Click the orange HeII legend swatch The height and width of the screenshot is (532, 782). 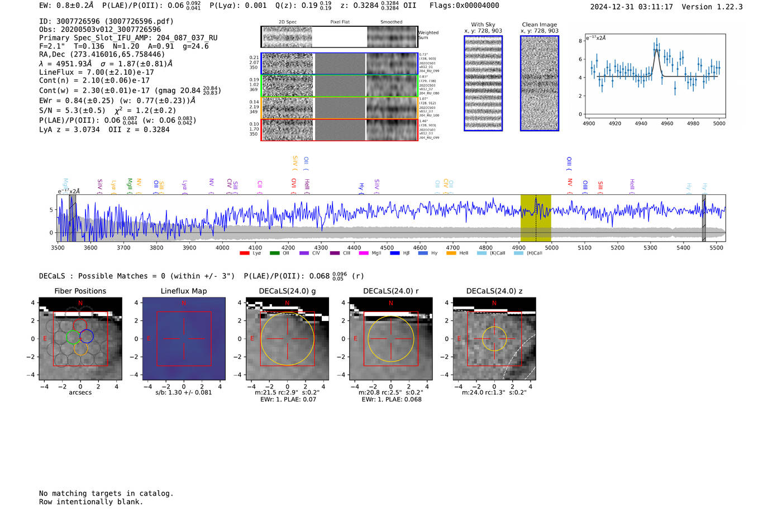click(x=451, y=253)
